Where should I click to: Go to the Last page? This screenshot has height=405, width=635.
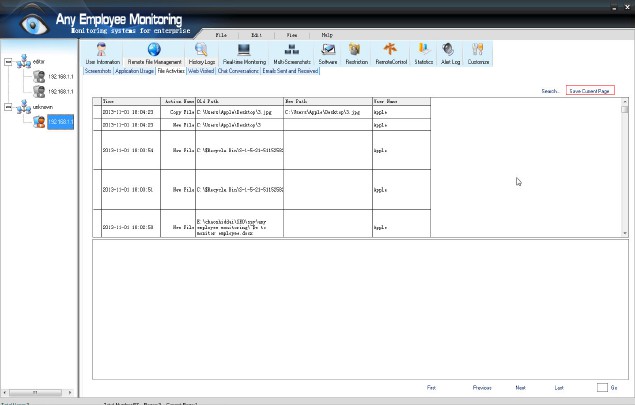click(x=559, y=388)
